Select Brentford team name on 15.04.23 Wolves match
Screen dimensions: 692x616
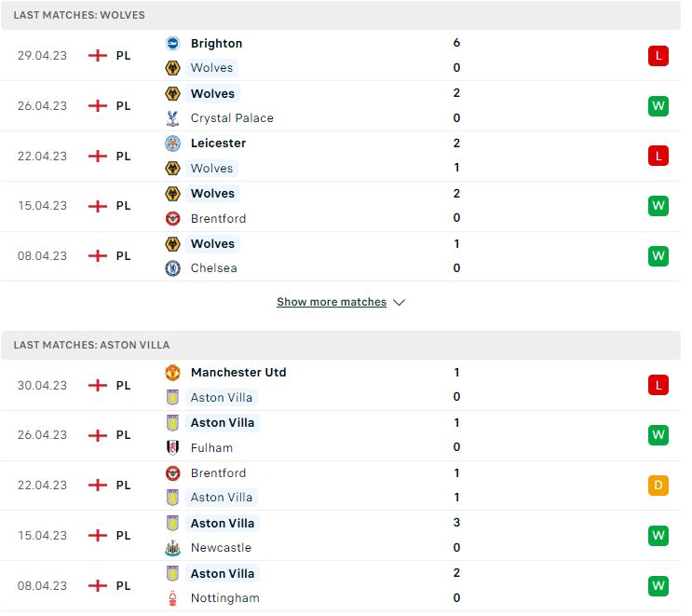tap(218, 219)
